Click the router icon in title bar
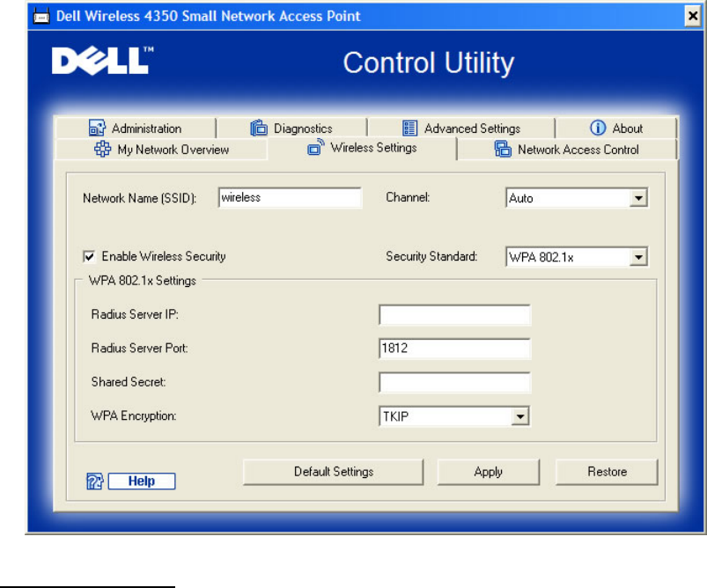Image resolution: width=707 pixels, height=588 pixels. (41, 16)
